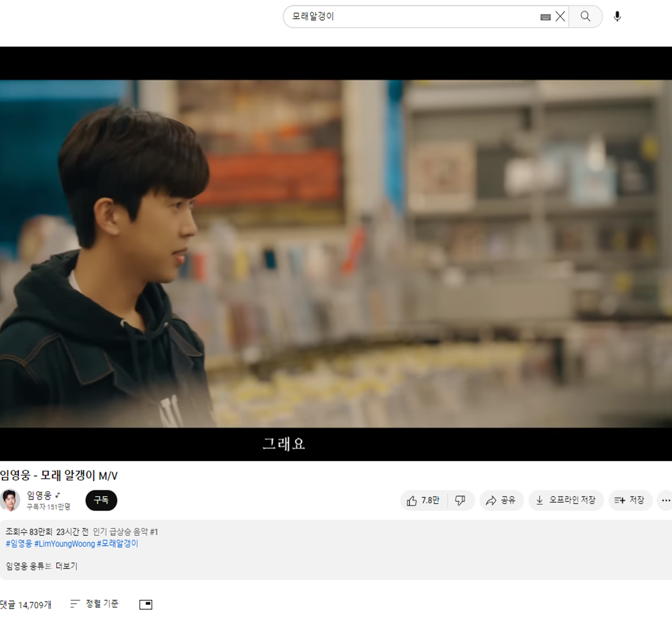
Task: Clear the search text with X icon
Action: click(x=560, y=16)
